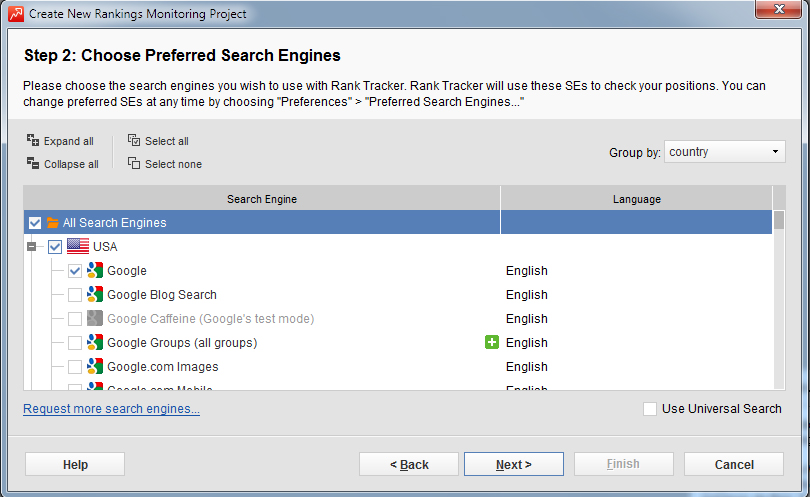This screenshot has width=810, height=497.
Task: Click the Expand all icon
Action: (33, 140)
